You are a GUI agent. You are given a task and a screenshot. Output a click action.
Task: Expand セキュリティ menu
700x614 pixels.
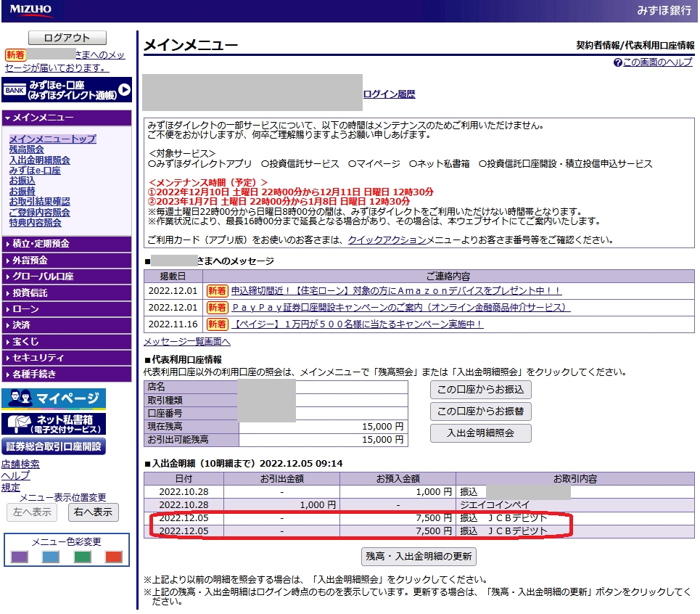tap(67, 358)
